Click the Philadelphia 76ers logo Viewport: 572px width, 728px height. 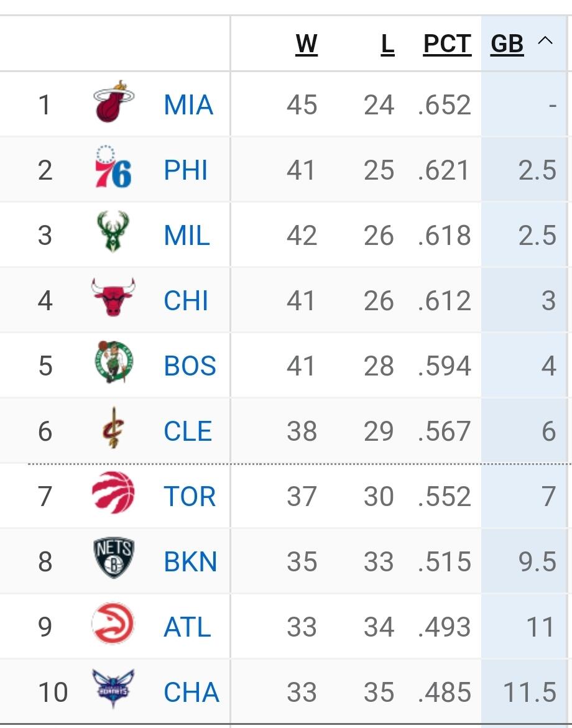pos(113,168)
